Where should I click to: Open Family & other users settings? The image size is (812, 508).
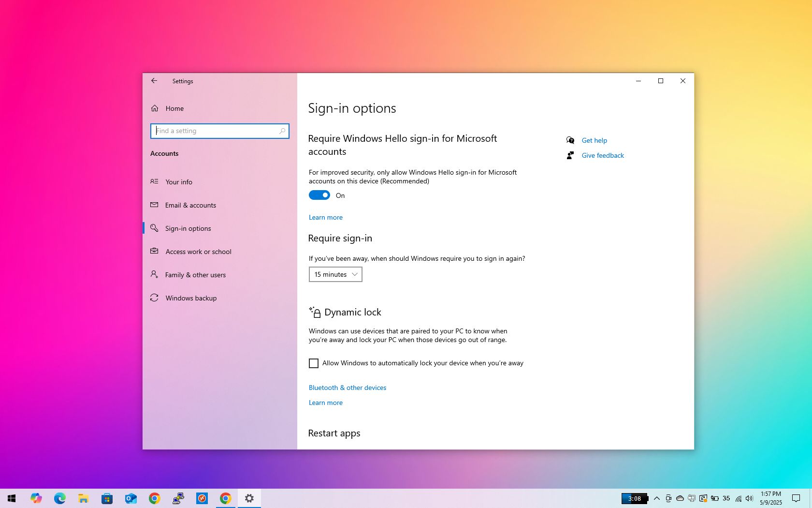[x=195, y=275]
